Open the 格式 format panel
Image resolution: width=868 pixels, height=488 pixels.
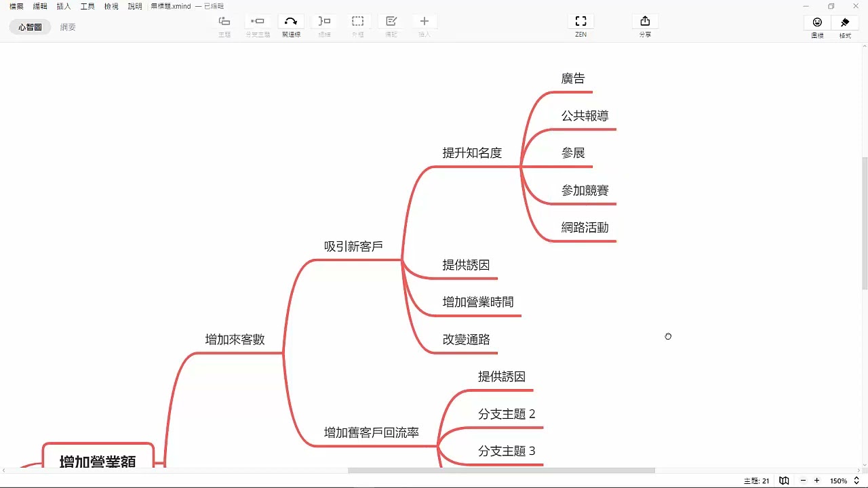click(x=845, y=26)
